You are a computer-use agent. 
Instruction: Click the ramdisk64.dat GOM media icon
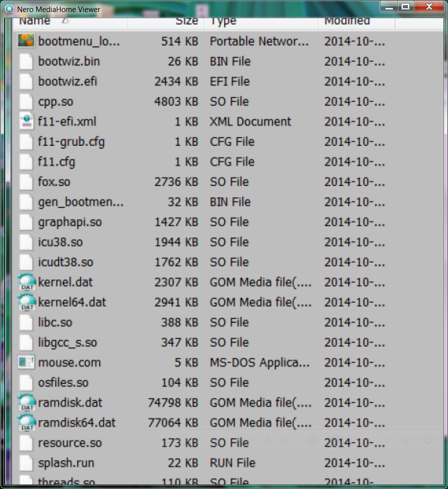[27, 422]
